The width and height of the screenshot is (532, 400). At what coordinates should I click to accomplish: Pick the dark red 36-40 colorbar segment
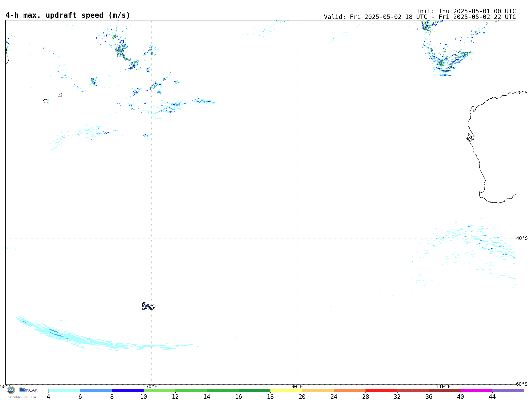[445, 391]
